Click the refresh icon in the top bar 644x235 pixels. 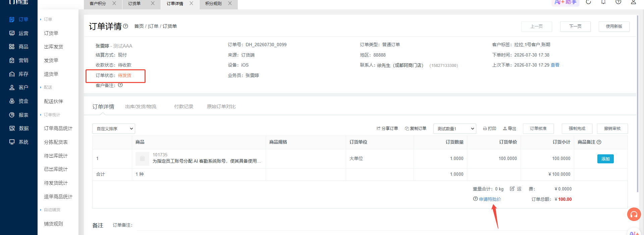(588, 2)
